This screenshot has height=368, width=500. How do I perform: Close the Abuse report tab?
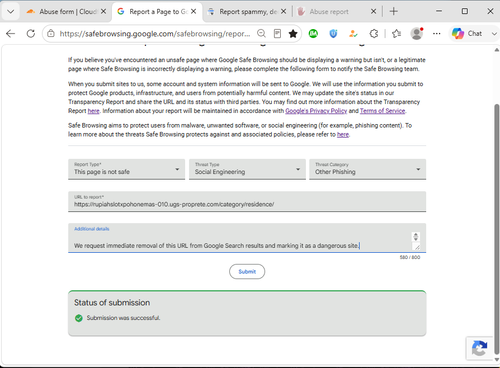pyautogui.click(x=373, y=12)
